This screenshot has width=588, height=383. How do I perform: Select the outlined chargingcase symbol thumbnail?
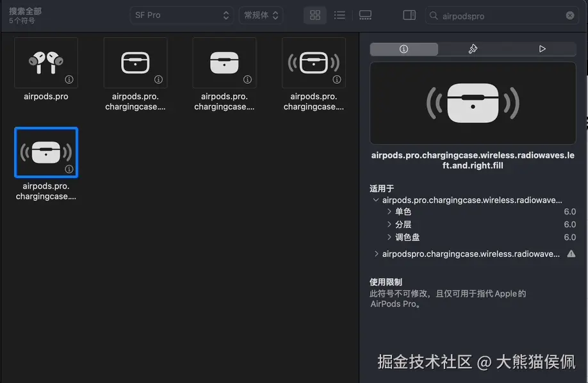click(x=135, y=63)
